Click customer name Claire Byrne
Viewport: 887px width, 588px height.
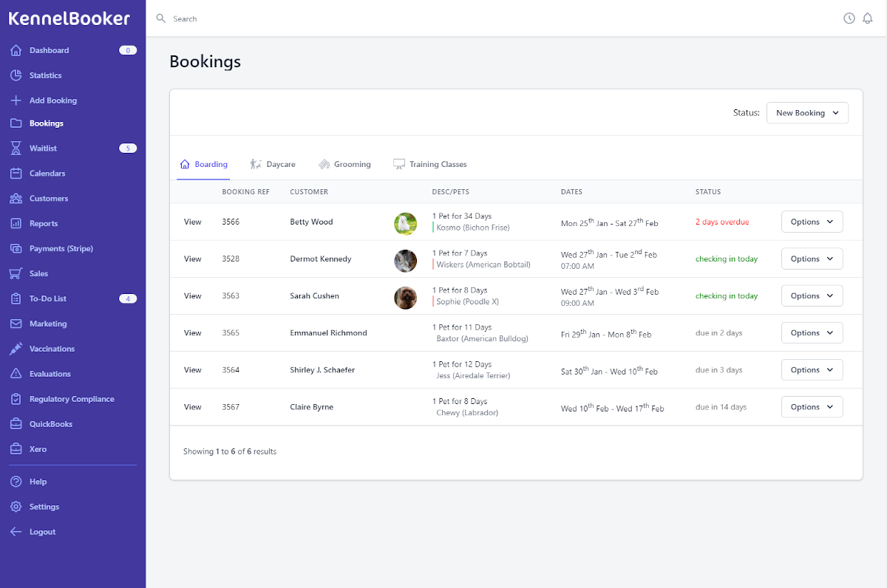click(311, 406)
